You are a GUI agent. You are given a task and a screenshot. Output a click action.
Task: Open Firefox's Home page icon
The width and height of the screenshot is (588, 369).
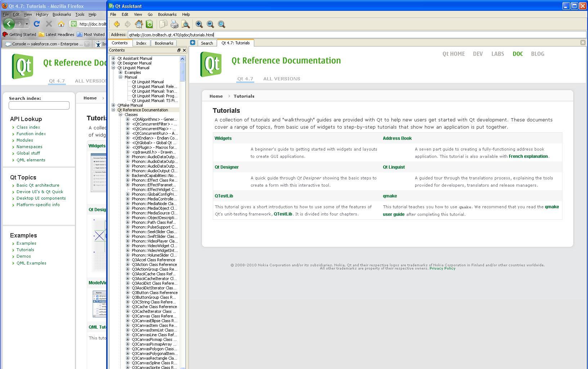[61, 24]
